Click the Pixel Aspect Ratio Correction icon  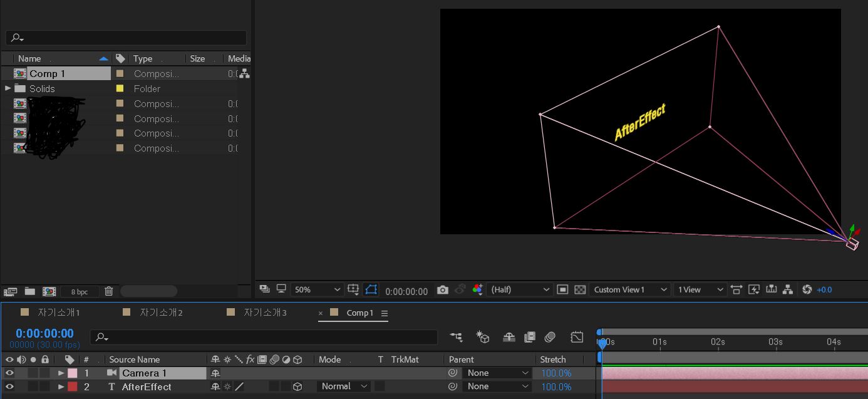pyautogui.click(x=736, y=289)
